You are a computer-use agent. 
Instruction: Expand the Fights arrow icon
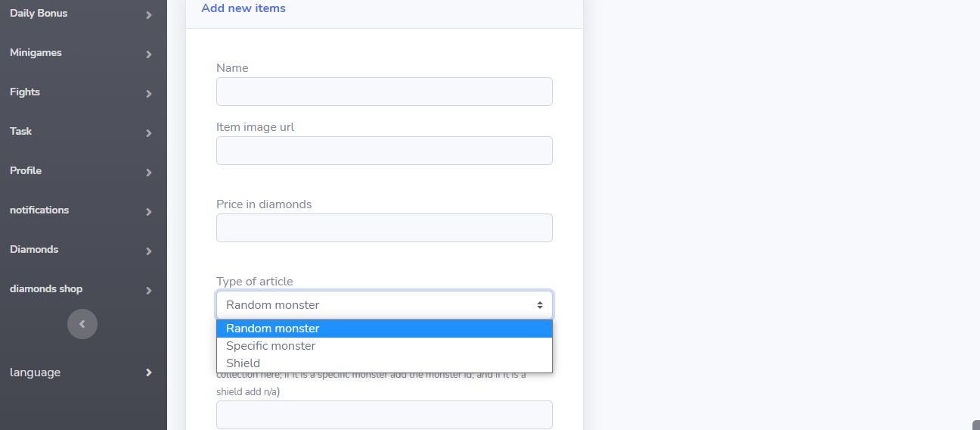[149, 94]
